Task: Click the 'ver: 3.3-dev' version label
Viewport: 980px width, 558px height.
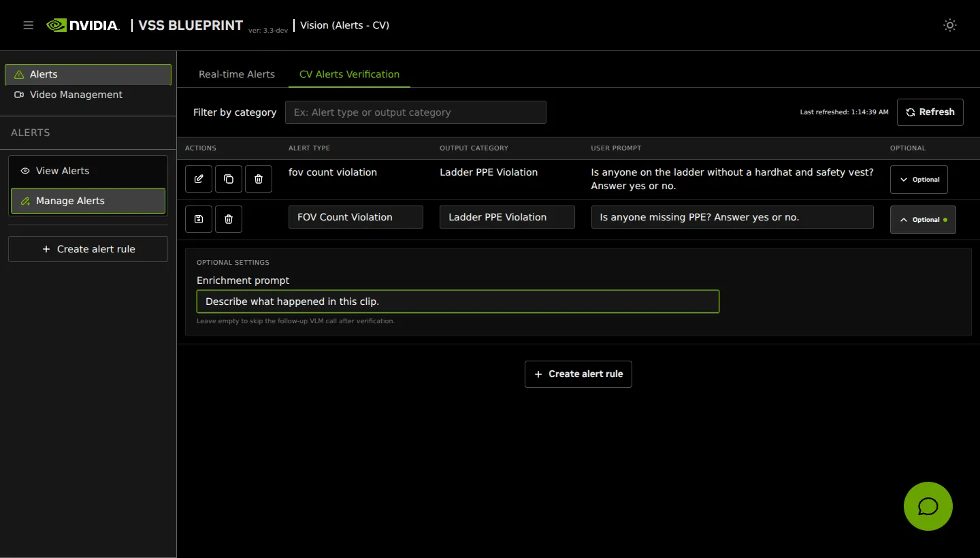Action: [268, 31]
